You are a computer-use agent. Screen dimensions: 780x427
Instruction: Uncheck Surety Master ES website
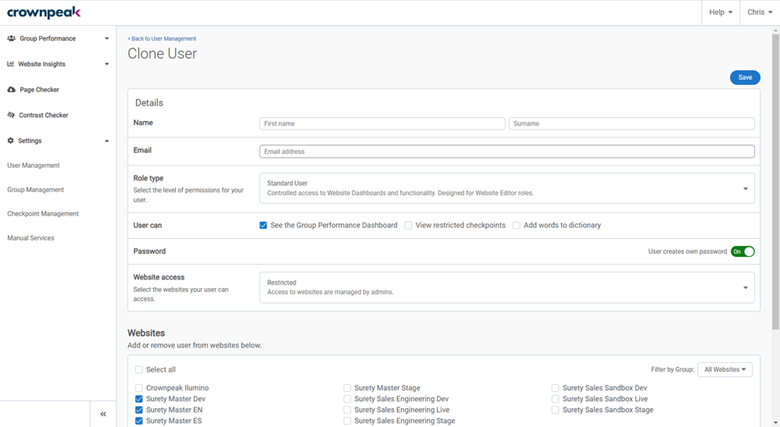click(139, 421)
